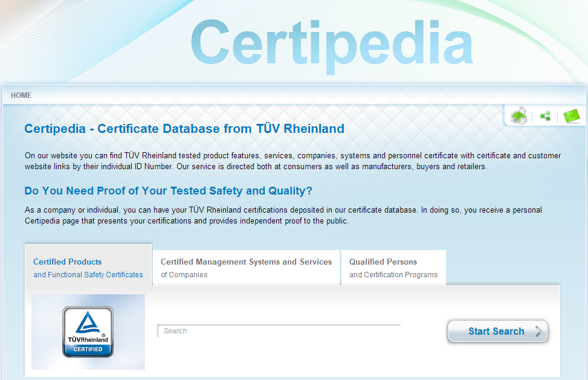Click paragraph starting 'On our website you can find'

(293, 161)
